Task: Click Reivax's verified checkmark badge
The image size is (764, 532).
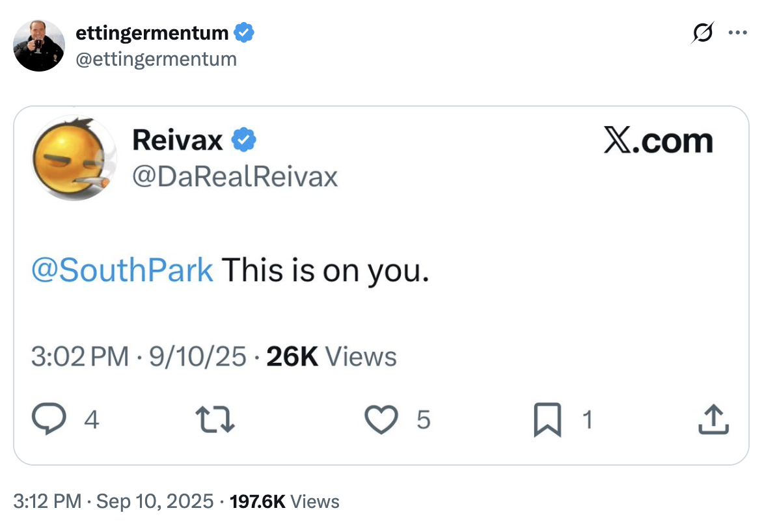Action: (x=244, y=140)
